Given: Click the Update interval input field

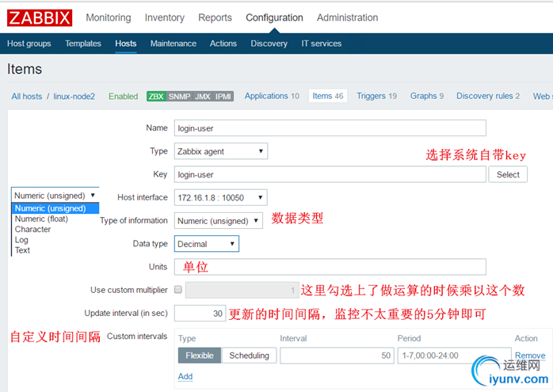Looking at the screenshot, I should pos(200,313).
